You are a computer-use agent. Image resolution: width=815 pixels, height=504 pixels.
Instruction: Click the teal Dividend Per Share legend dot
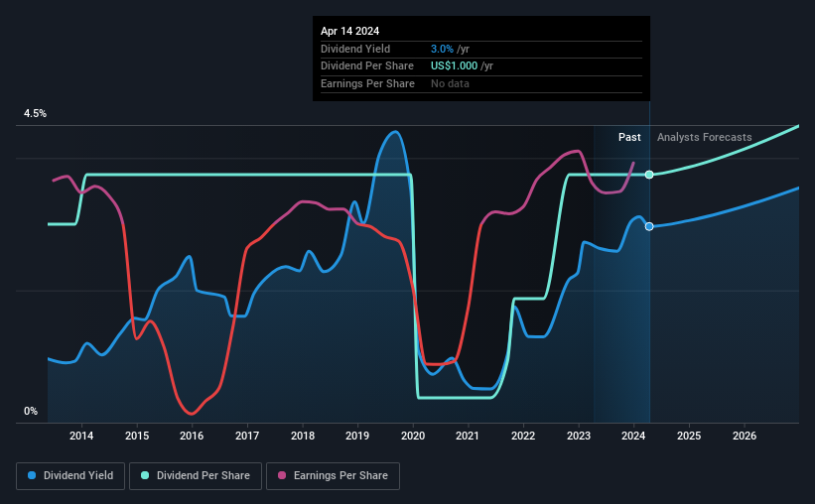[145, 475]
